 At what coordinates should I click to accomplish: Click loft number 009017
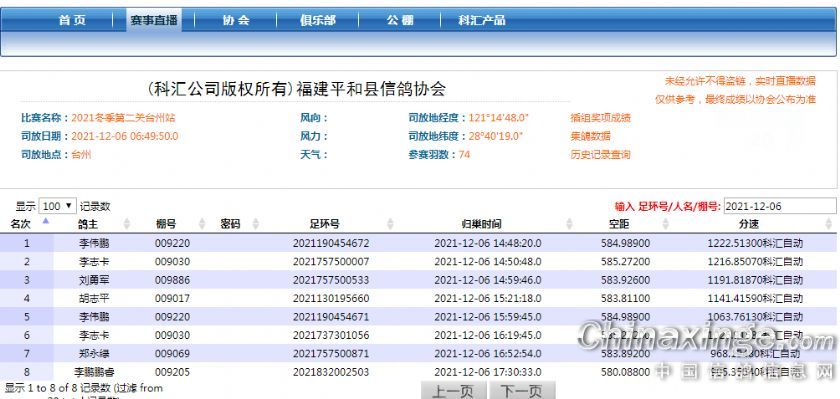(172, 298)
